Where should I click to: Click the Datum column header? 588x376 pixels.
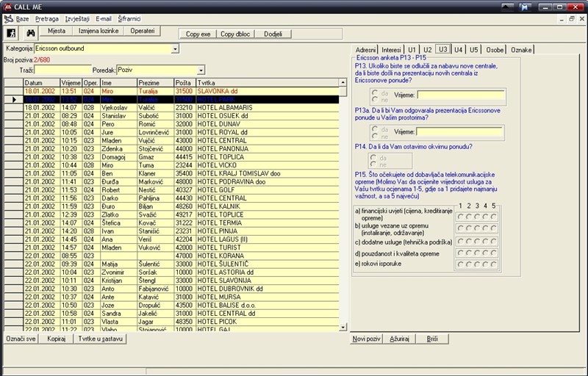coord(42,83)
